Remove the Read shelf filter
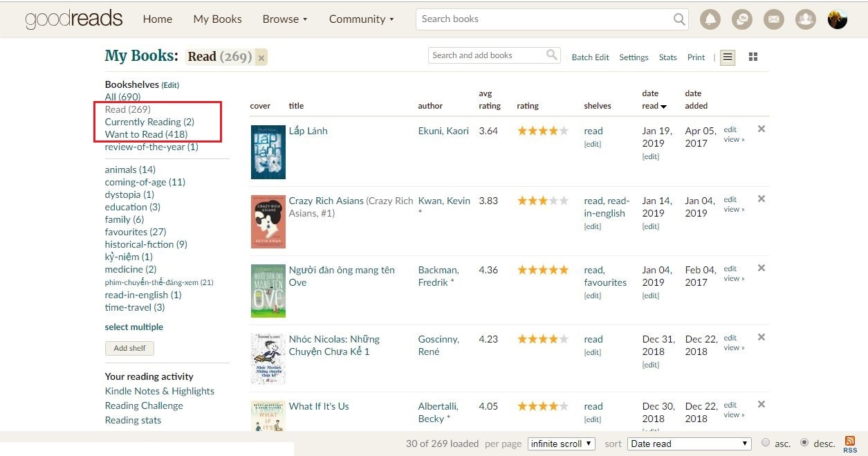This screenshot has width=868, height=456. (261, 58)
